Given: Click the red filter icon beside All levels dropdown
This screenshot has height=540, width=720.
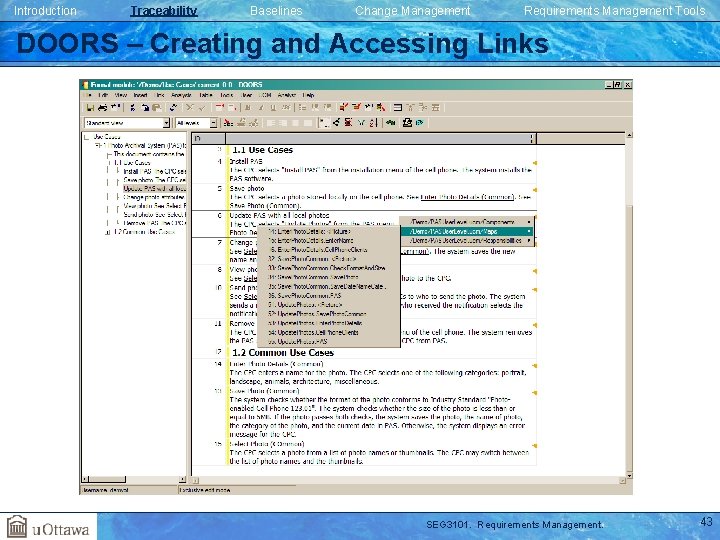Looking at the screenshot, I should pos(227,123).
